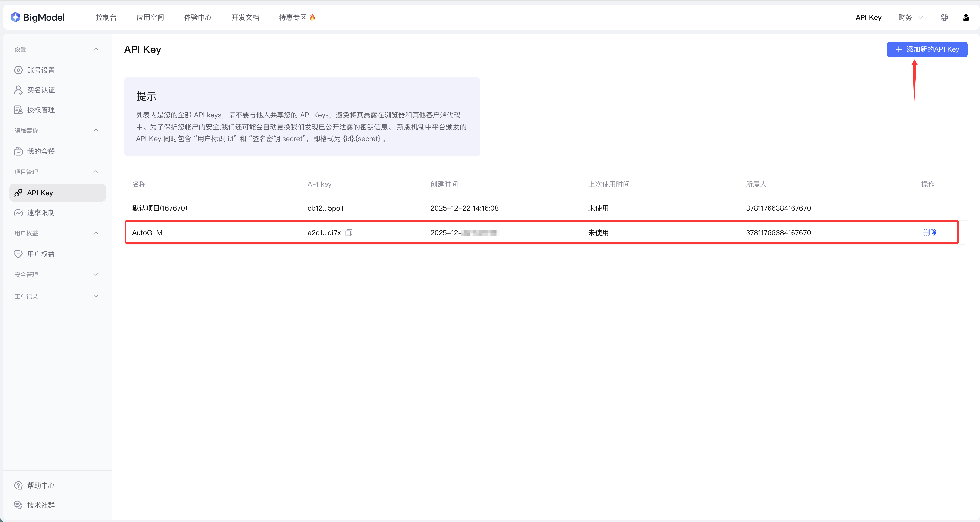Open 账号设置 in sidebar

point(41,70)
